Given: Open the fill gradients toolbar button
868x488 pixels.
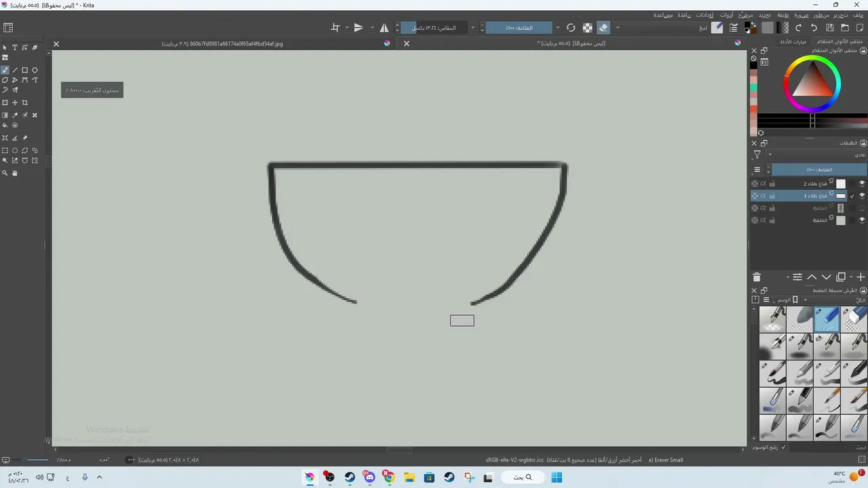Looking at the screenshot, I should pos(783,28).
